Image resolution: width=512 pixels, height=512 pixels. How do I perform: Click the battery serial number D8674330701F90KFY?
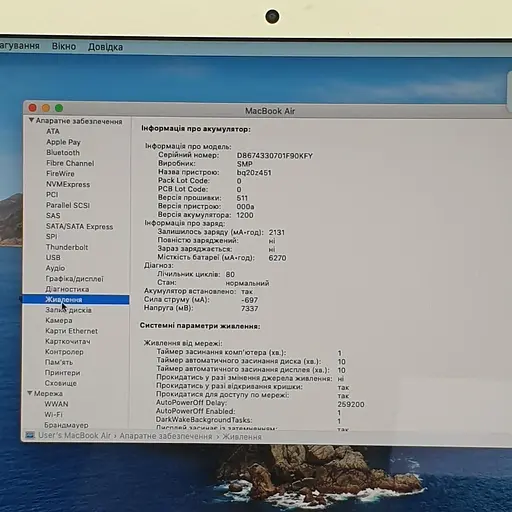tap(275, 156)
